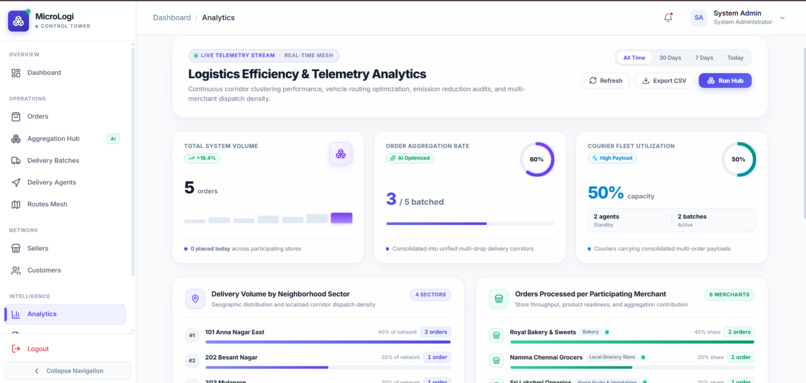Viewport: 806px width, 383px height.
Task: Click the highlighted purple volume bar
Action: click(341, 218)
